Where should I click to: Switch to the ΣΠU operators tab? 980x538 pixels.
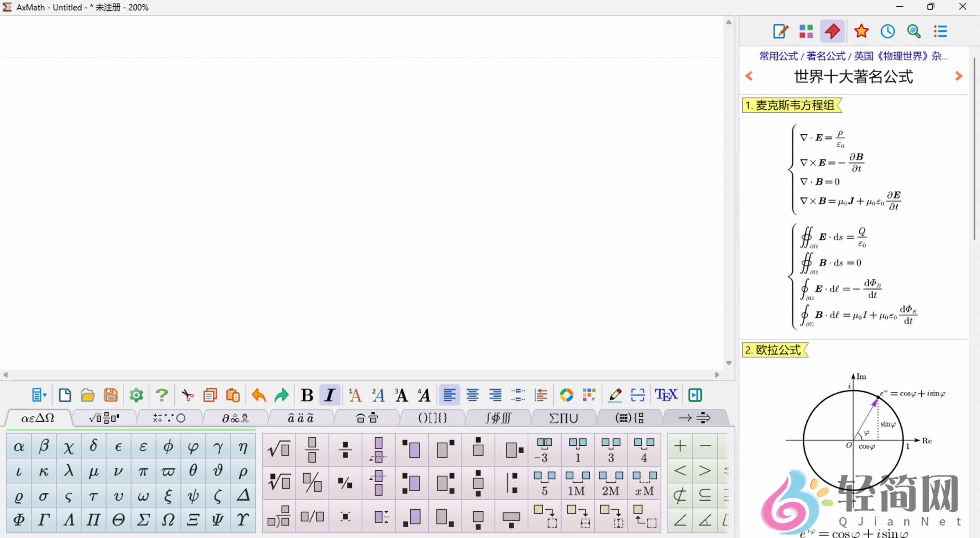[x=563, y=418]
